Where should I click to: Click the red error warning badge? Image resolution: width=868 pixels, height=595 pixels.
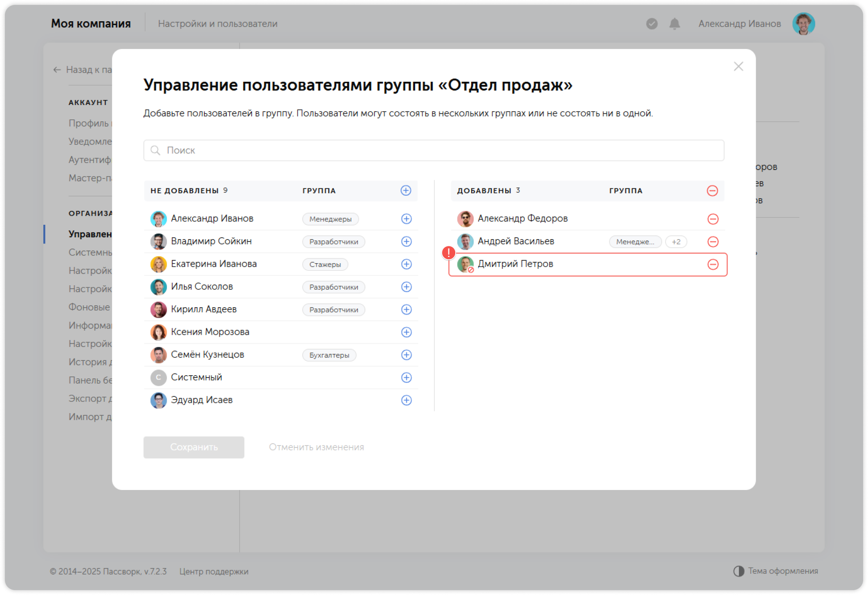pos(448,253)
